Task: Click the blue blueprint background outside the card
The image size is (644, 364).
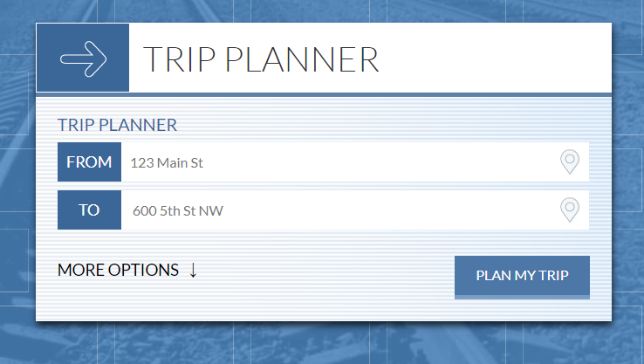Action: [x=320, y=343]
